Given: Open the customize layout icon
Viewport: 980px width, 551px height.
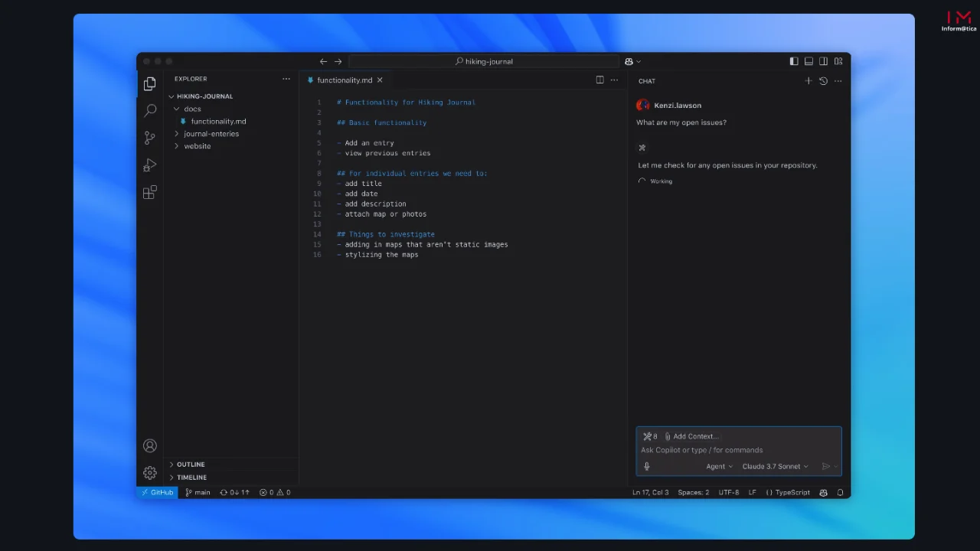Looking at the screenshot, I should pos(838,61).
